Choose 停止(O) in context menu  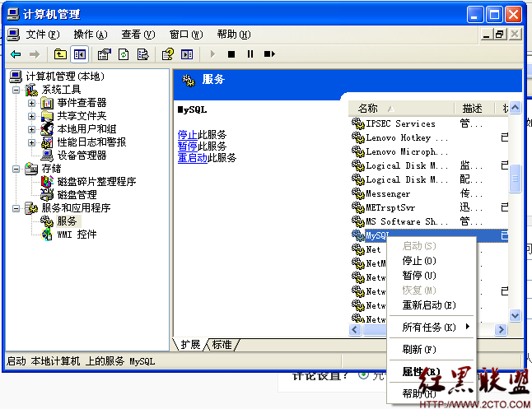(432, 260)
